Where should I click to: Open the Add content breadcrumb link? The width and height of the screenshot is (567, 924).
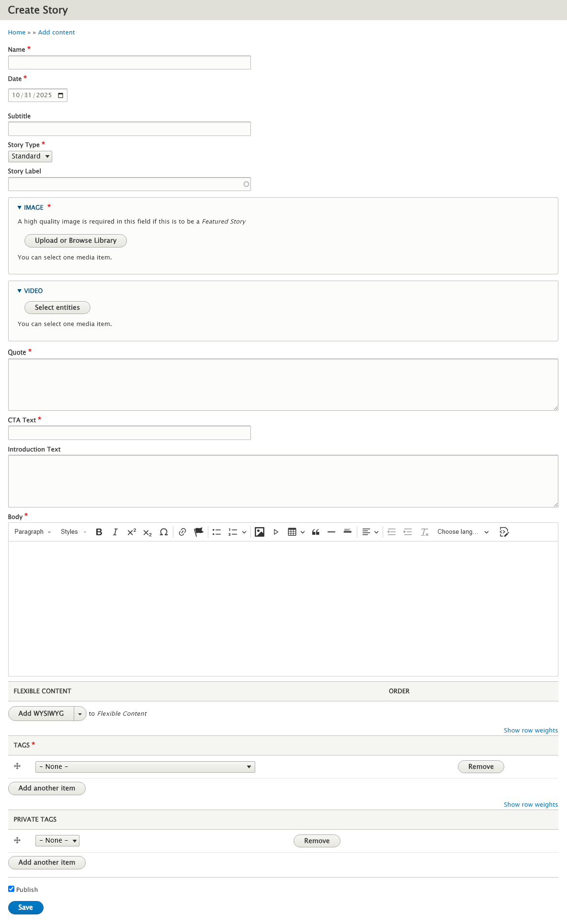(57, 33)
